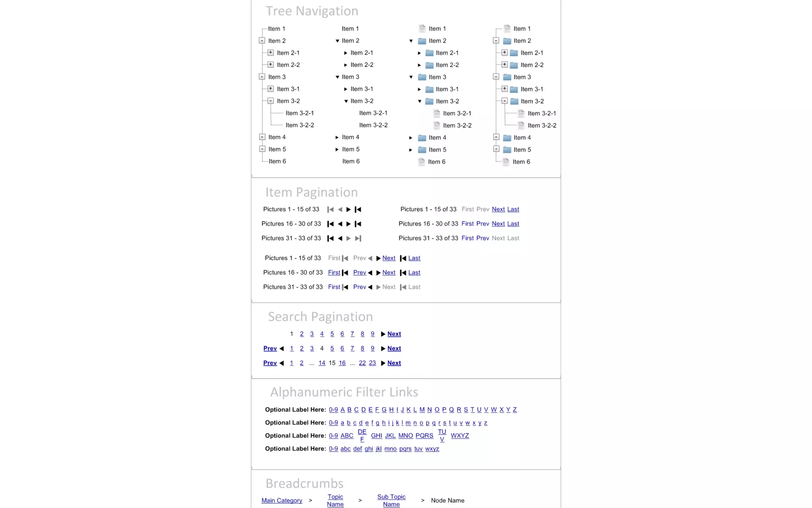Expand Item 2-2 plus box in rightmost folder tree
The image size is (812, 508).
504,65
